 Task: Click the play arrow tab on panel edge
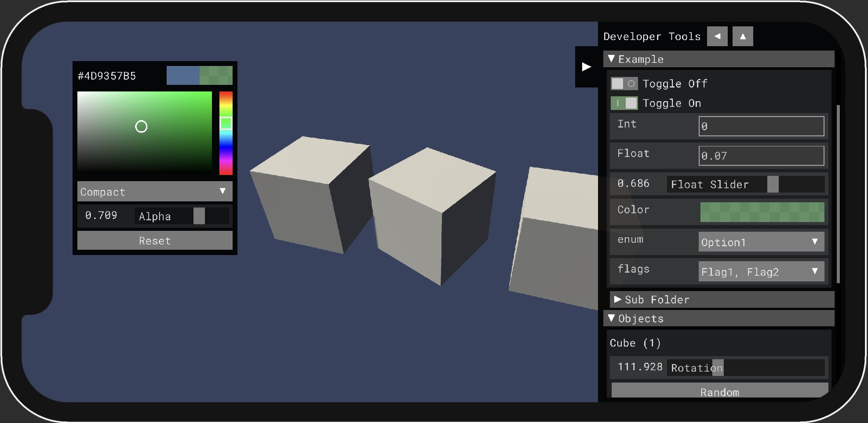586,67
